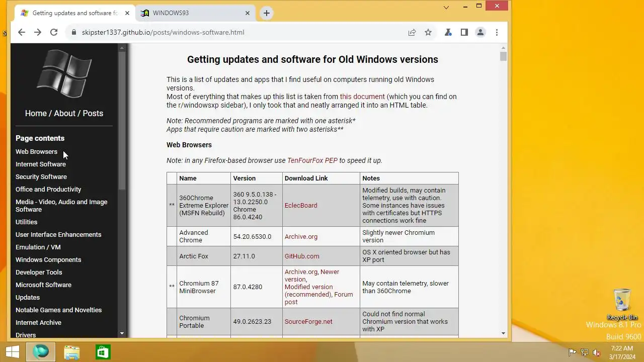Jump to Security Software section
Viewport: 644px width, 362px height.
click(41, 176)
